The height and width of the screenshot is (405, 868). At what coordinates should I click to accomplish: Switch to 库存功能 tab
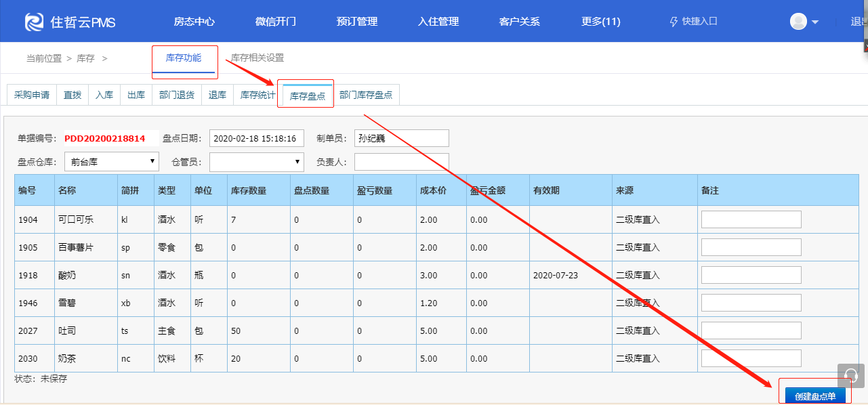(184, 58)
